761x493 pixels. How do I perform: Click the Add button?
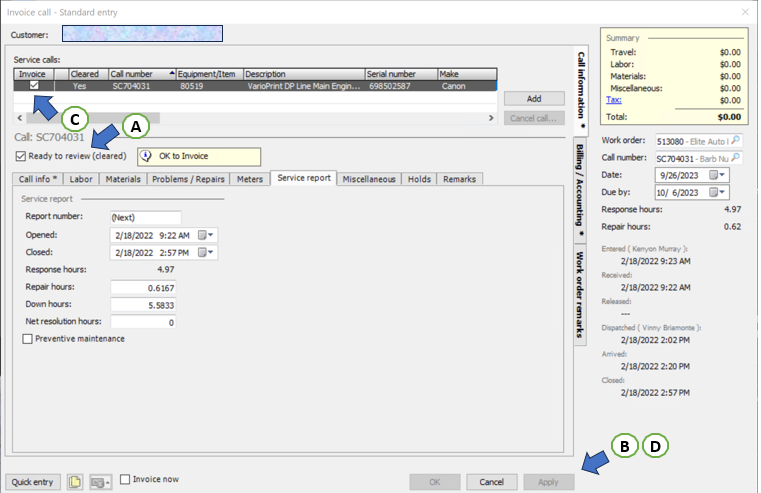click(x=534, y=99)
